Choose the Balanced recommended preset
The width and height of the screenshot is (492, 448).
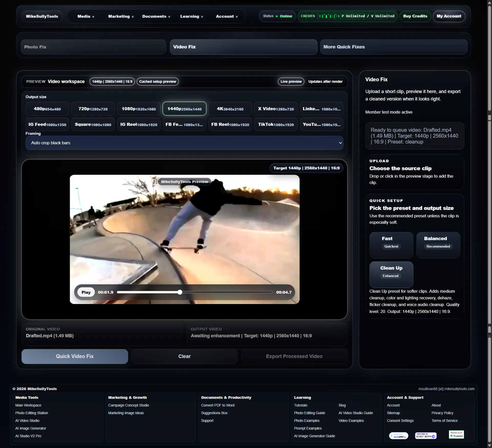pos(438,245)
